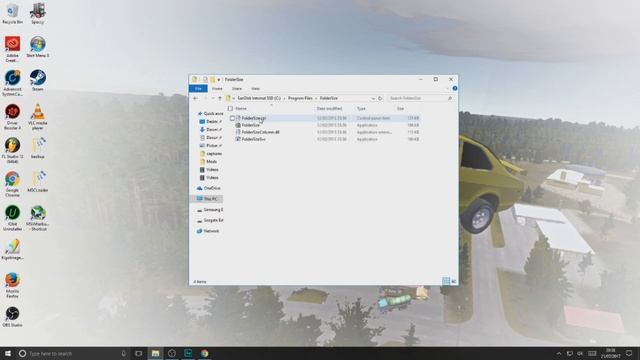Click SanDisk Internal SSD (C:) breadcrumb
Image resolution: width=640 pixels, height=360 pixels.
coord(259,98)
